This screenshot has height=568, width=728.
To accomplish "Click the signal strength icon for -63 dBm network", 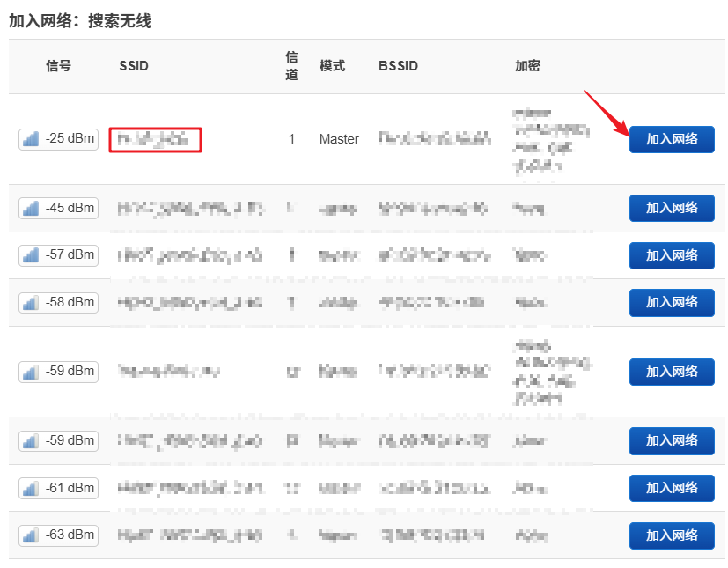I will click(28, 535).
